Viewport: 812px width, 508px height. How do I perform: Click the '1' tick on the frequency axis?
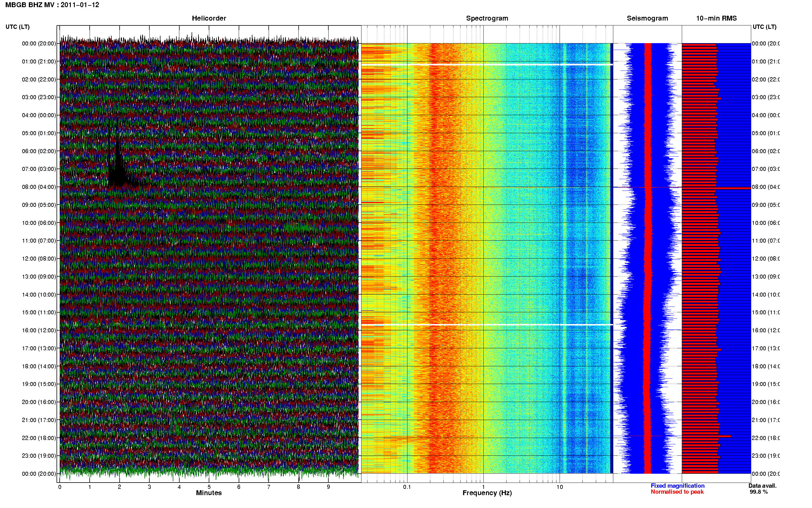pos(483,487)
